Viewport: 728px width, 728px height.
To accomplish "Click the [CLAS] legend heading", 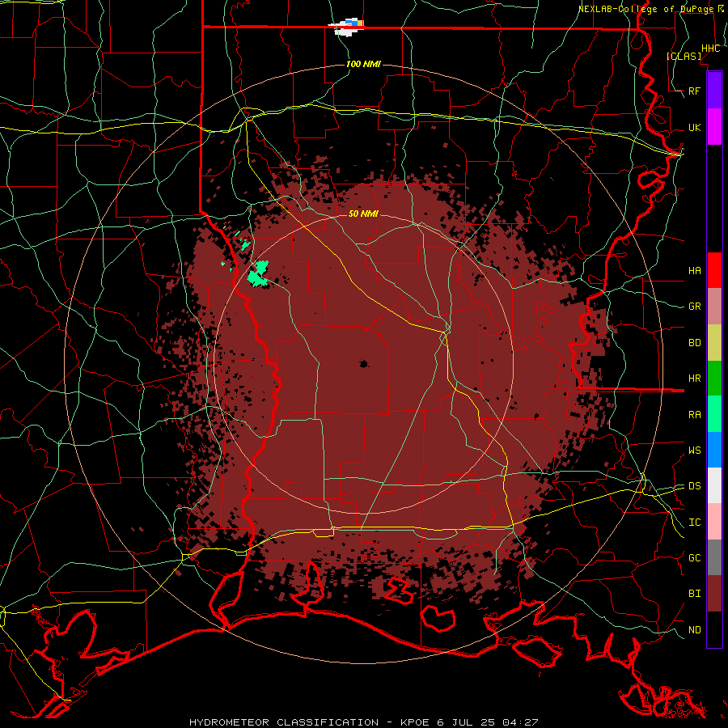I will (684, 56).
